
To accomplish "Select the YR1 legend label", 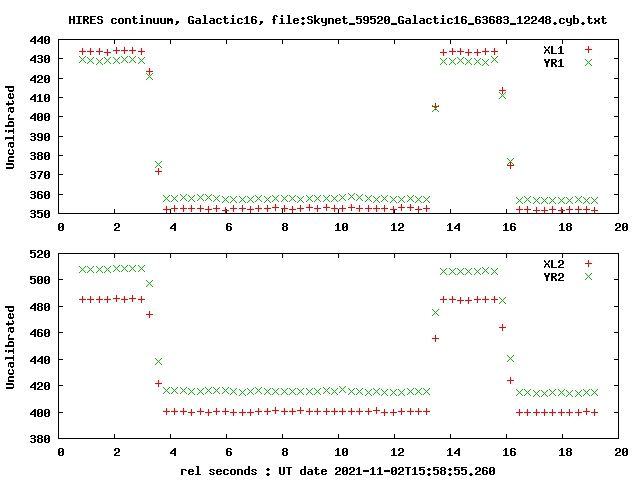I will (553, 63).
